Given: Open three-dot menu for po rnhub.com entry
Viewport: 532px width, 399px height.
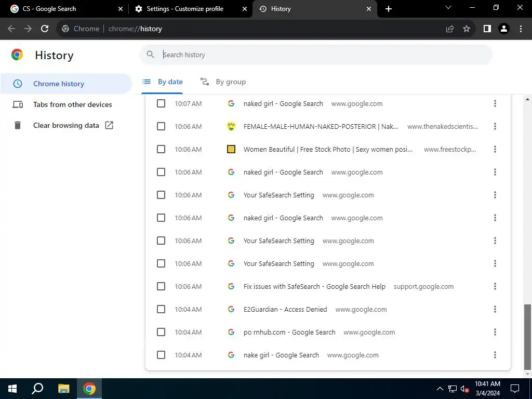Looking at the screenshot, I should [x=495, y=332].
